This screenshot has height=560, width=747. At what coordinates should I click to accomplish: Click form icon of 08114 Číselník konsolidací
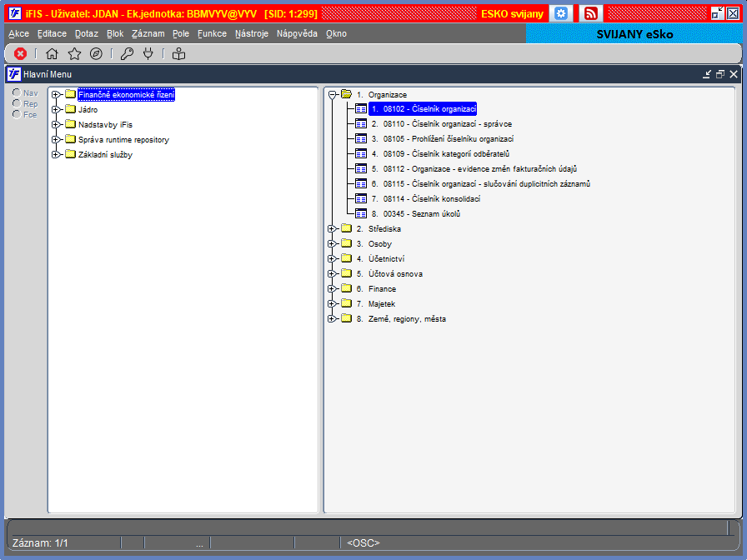pyautogui.click(x=361, y=199)
